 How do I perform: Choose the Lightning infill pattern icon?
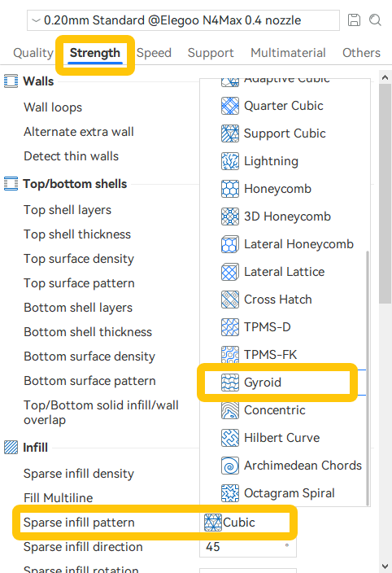(x=230, y=161)
